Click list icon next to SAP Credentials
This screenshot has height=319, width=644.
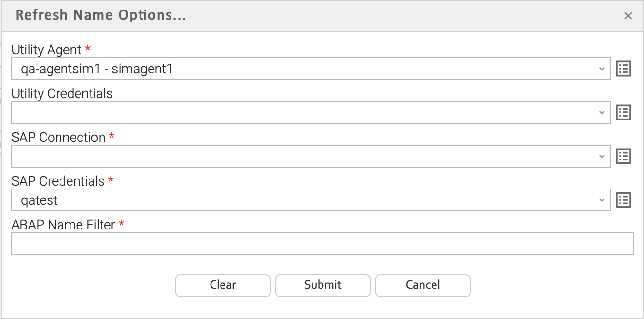click(x=624, y=200)
